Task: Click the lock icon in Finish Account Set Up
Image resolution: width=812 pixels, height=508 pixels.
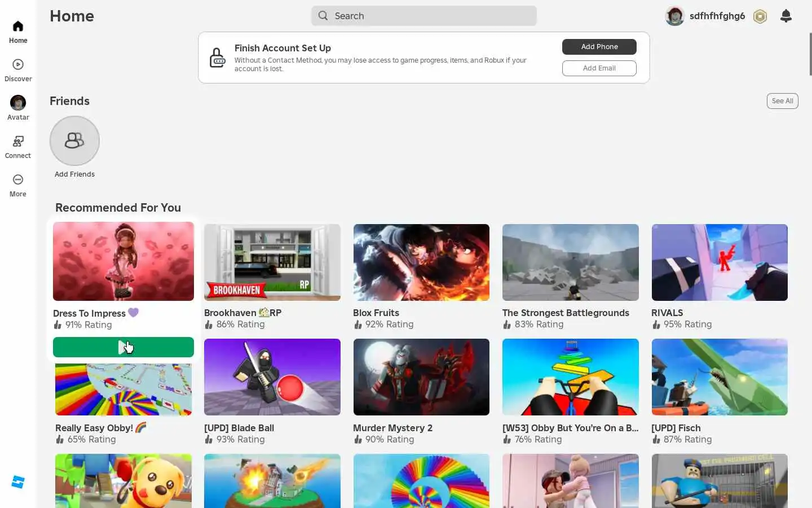Action: point(218,58)
